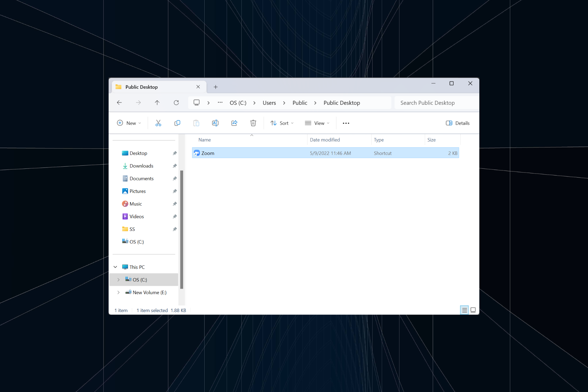Screen dimensions: 588x392
Task: Switch to details list view layout
Action: coord(464,310)
